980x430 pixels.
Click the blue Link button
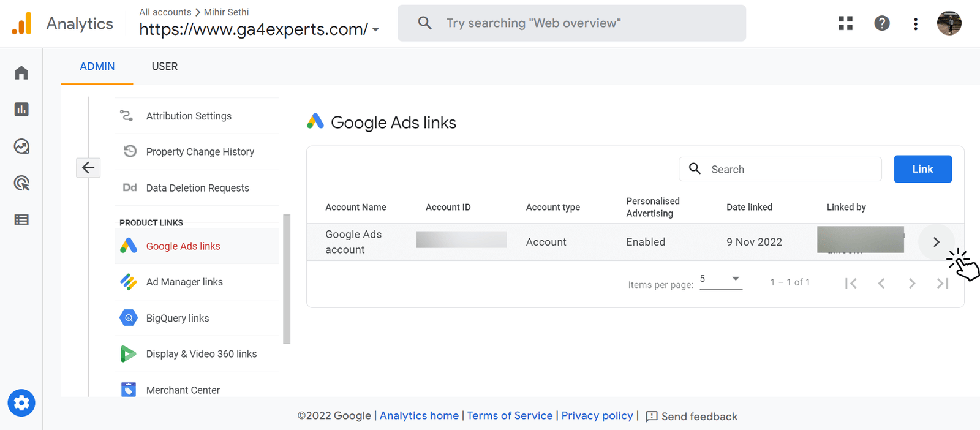pos(922,169)
